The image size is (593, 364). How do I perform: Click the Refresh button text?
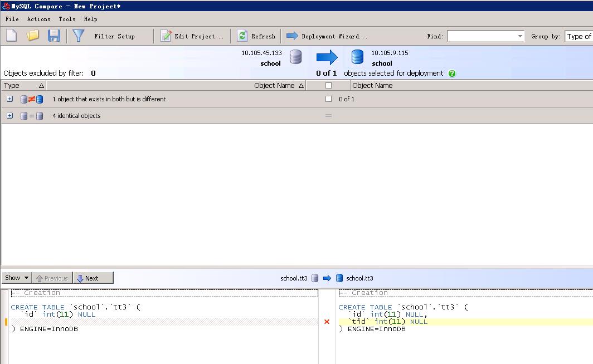pos(263,36)
